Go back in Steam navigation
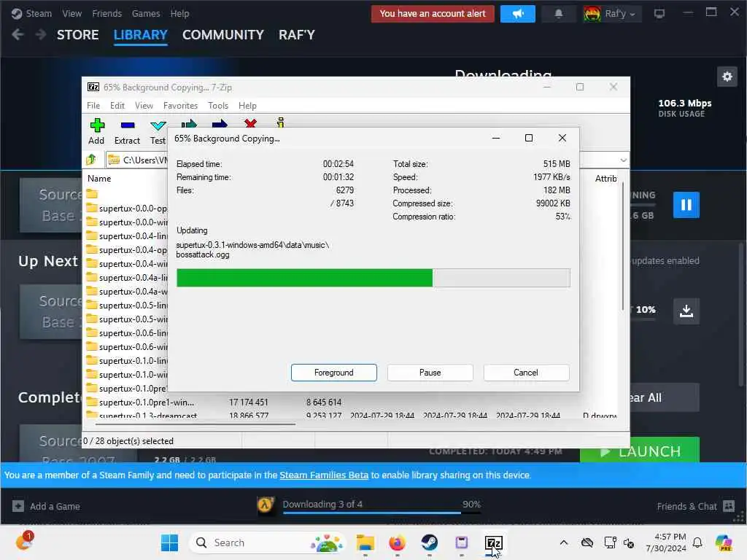The image size is (747, 560). pos(18,35)
